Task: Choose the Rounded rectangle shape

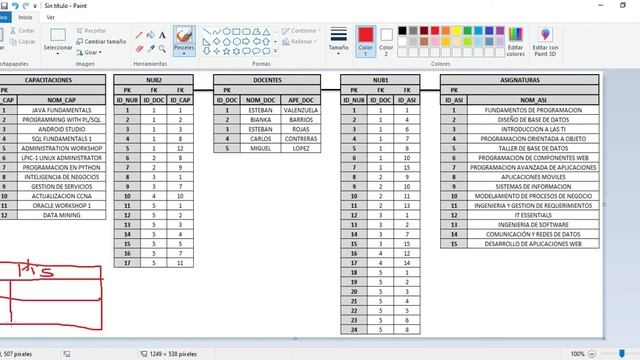Action: (x=246, y=31)
